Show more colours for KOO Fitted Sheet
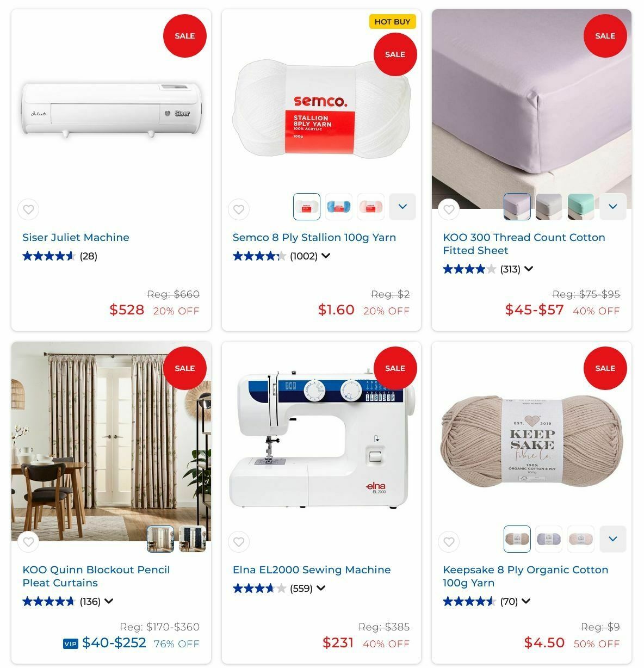The image size is (644, 668). [613, 207]
